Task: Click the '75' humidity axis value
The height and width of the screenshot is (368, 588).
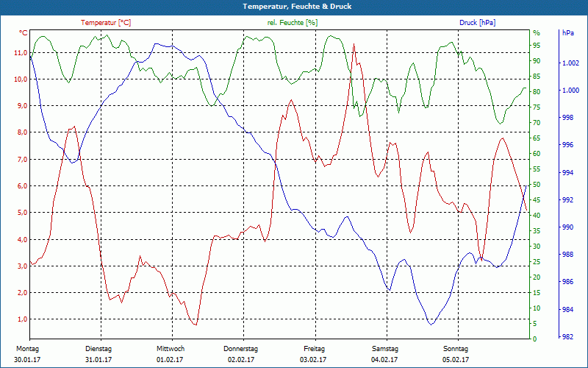Action: coord(537,107)
